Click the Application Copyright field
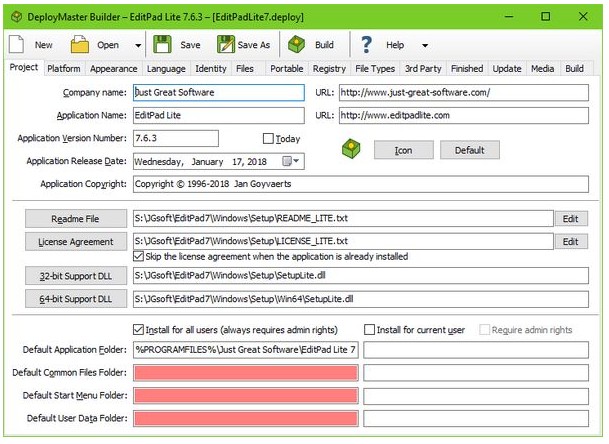 point(361,184)
